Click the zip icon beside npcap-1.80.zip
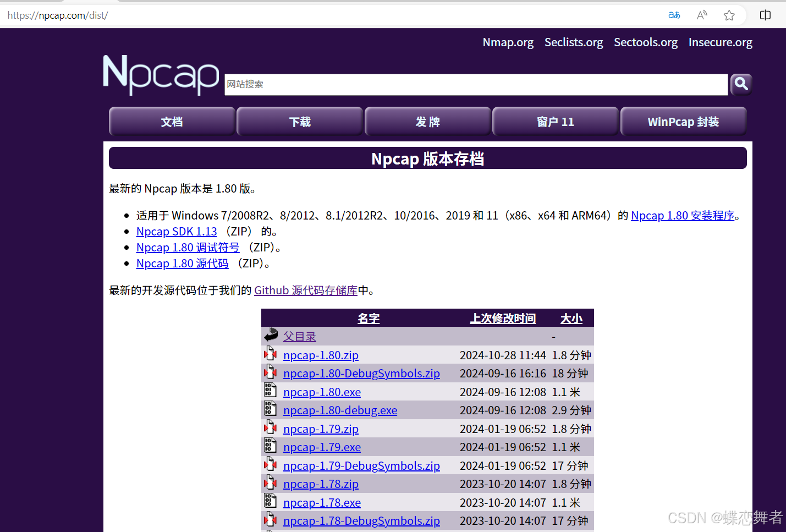The image size is (786, 532). pos(270,354)
